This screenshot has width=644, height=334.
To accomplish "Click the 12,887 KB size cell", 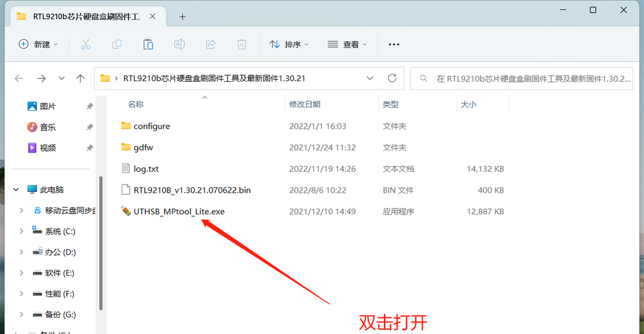I will [485, 212].
